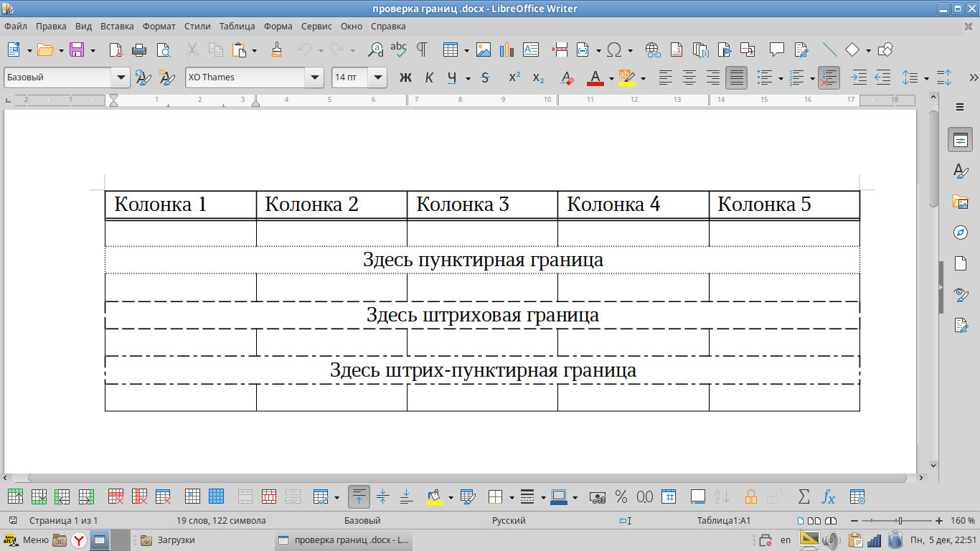Expand the line spacing dropdown arrow

tap(926, 77)
